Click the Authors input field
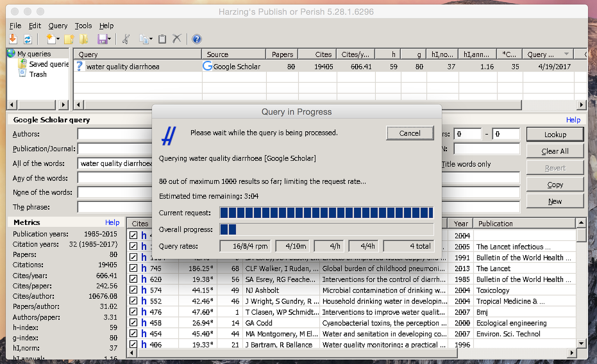Viewport: 597px width, 364px height. click(115, 134)
